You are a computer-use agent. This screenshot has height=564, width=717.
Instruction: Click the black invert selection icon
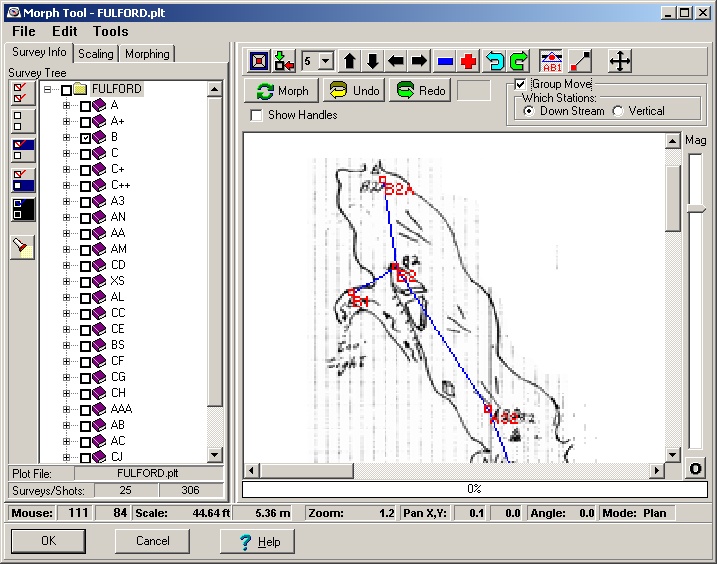22,209
